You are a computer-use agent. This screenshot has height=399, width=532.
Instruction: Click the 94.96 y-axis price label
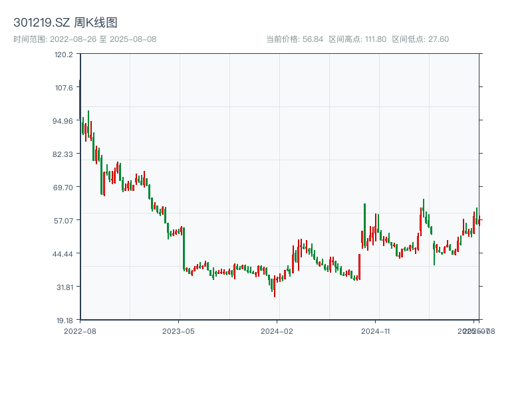tap(63, 121)
